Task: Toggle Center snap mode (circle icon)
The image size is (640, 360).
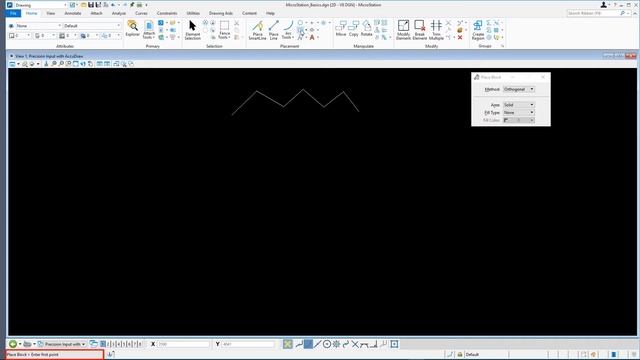Action: [x=327, y=344]
